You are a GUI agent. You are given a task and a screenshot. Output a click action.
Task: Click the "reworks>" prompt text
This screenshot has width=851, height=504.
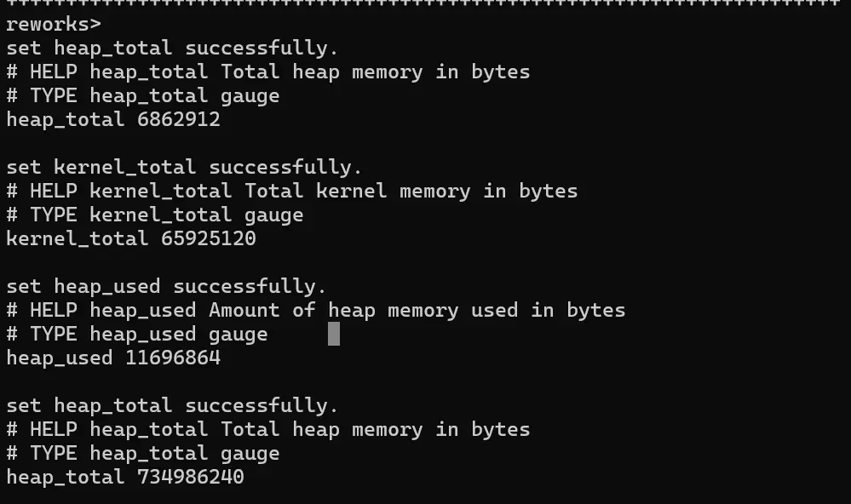[46, 24]
